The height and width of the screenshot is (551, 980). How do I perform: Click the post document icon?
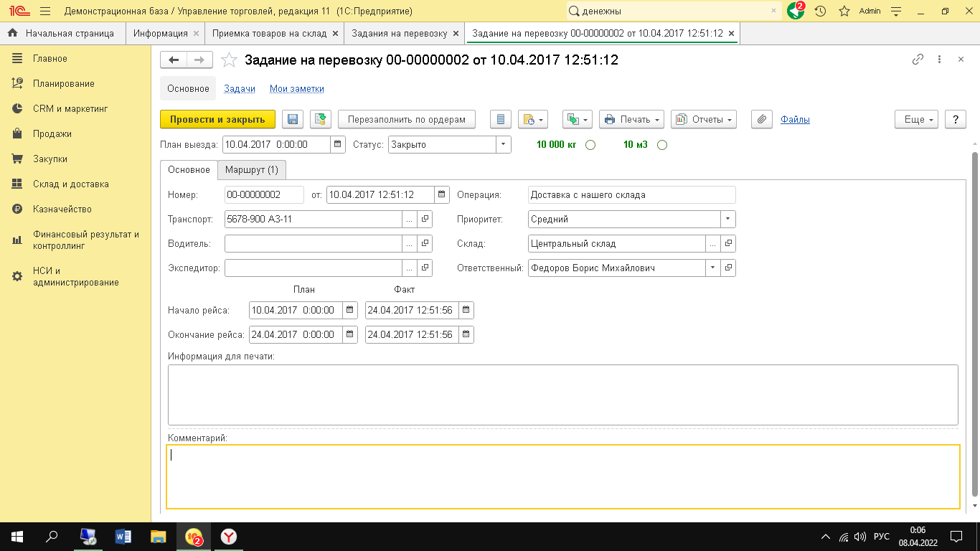tap(320, 120)
